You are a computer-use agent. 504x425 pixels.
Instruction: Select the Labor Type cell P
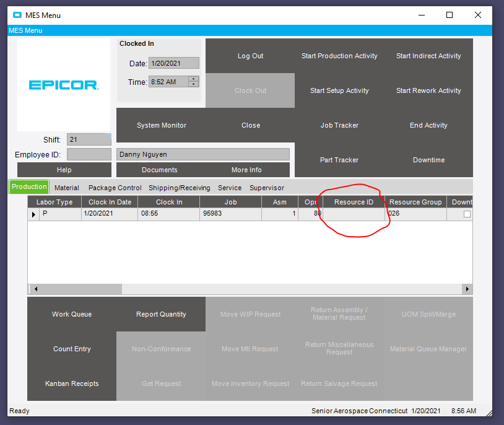[x=61, y=214]
